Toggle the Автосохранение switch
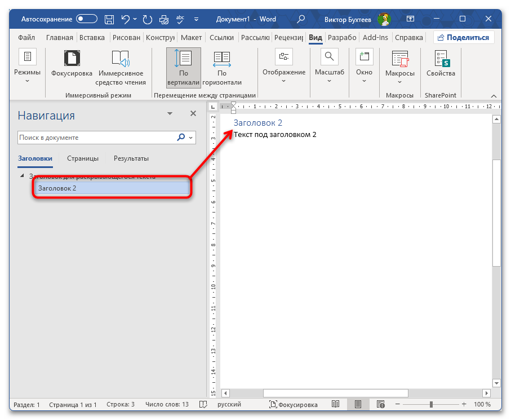 click(87, 19)
